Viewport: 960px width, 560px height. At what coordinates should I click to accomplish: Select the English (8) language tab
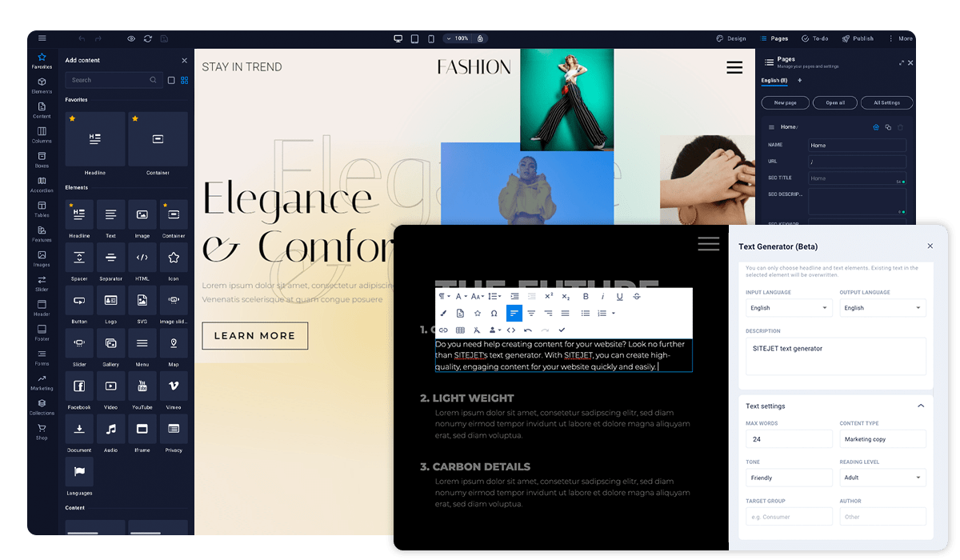point(774,80)
